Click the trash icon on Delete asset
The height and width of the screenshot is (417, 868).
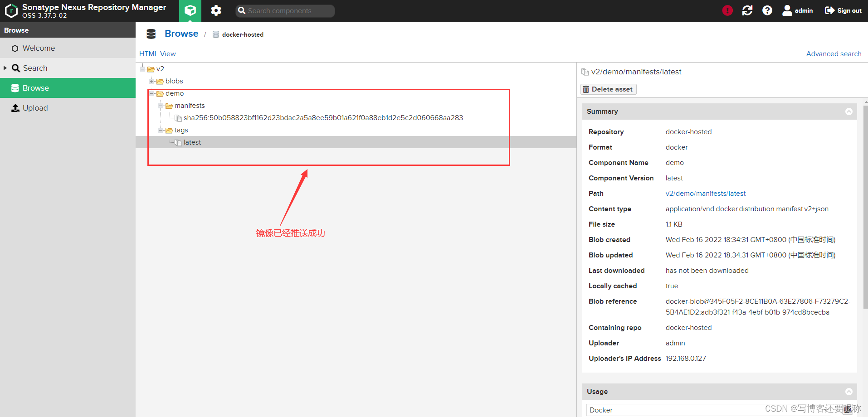(x=586, y=89)
